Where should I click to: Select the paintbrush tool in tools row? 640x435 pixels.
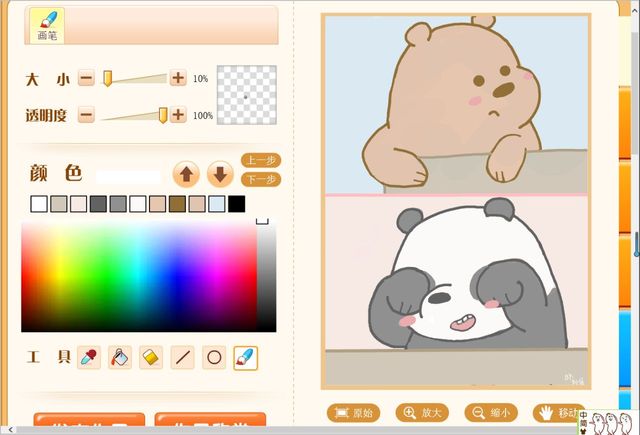point(245,357)
